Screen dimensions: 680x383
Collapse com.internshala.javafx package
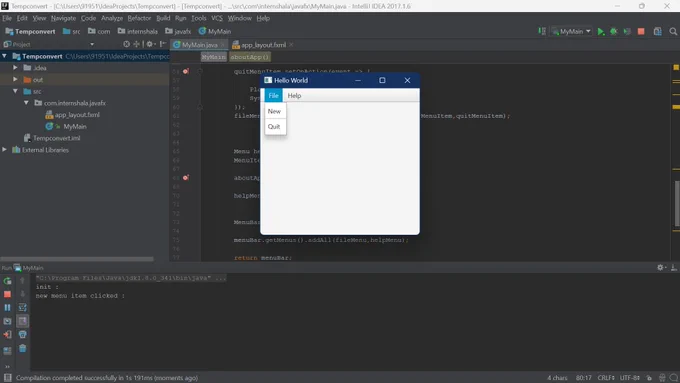point(26,103)
